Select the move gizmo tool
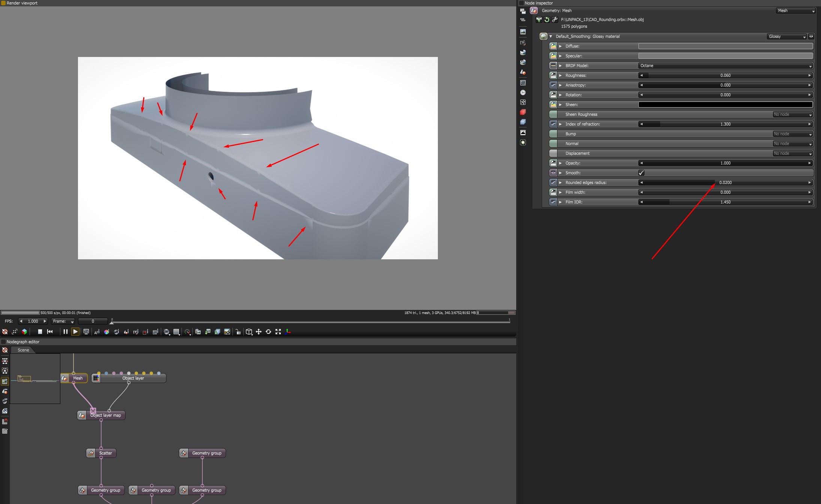Image resolution: width=821 pixels, height=504 pixels. point(259,332)
